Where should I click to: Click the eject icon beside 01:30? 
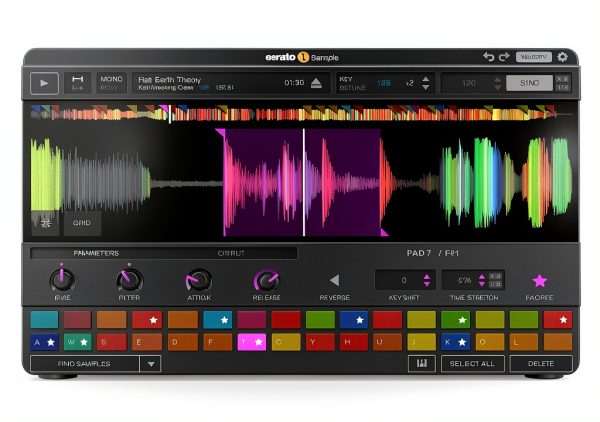coord(316,83)
